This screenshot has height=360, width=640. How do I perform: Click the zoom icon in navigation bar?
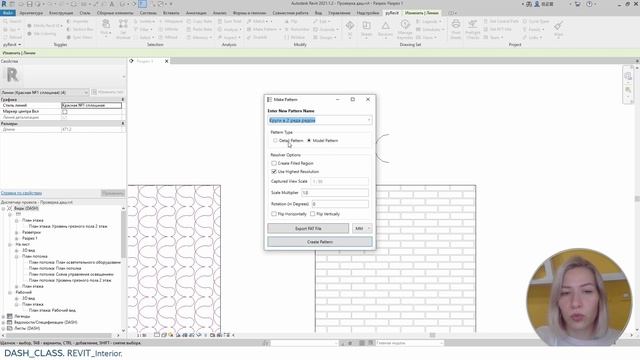tap(628, 90)
